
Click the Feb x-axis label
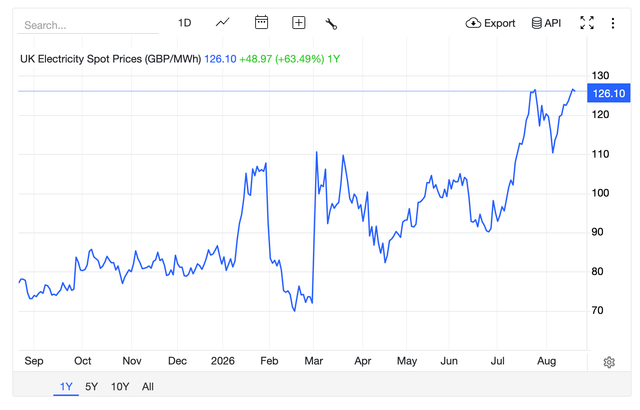coord(269,361)
